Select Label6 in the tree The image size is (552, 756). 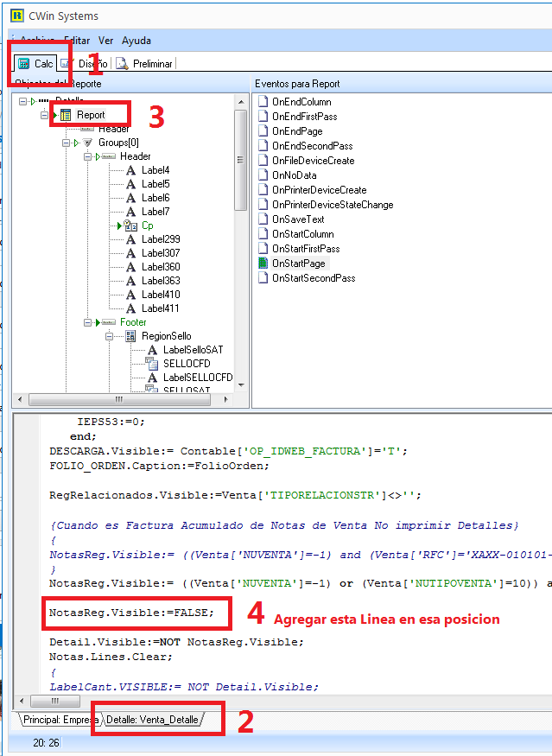(155, 198)
